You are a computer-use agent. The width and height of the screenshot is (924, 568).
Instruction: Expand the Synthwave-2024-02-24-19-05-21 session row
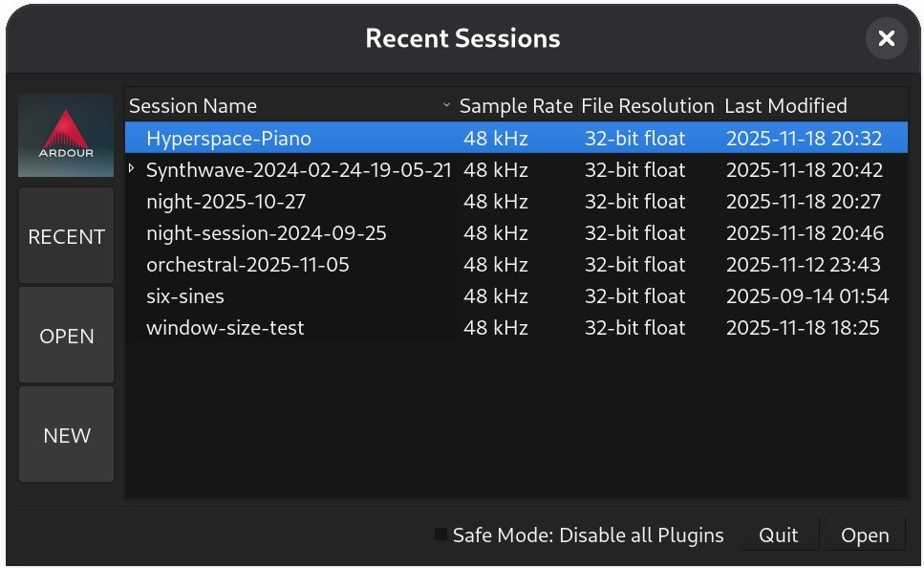tap(132, 169)
